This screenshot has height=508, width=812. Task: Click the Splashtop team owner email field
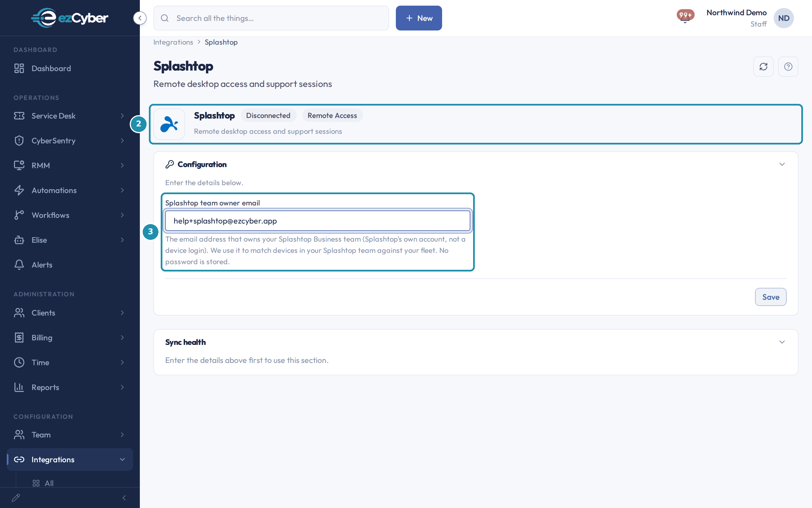pyautogui.click(x=317, y=221)
